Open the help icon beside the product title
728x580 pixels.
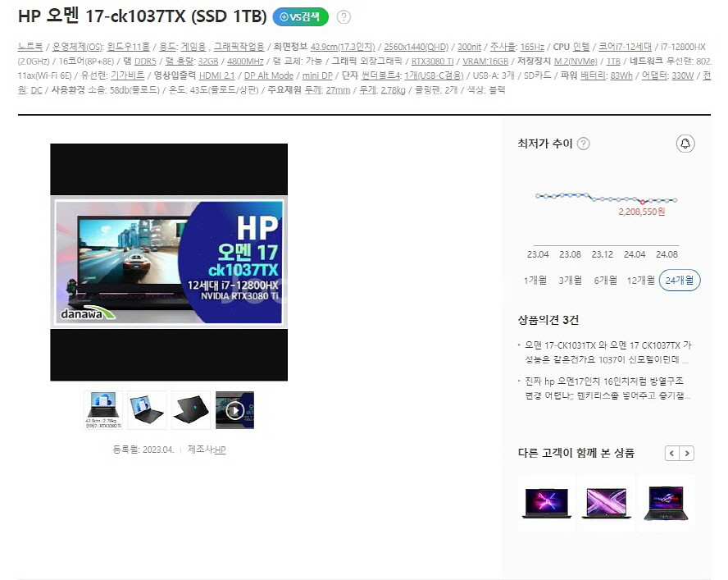[x=344, y=17]
